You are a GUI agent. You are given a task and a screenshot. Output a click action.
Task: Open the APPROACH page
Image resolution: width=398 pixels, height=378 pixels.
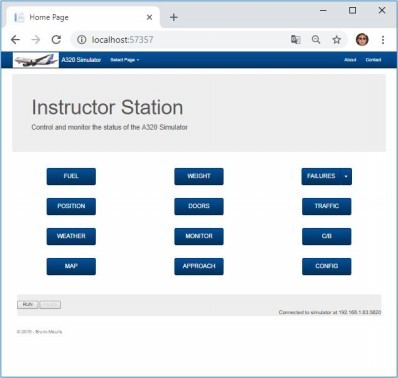point(199,266)
